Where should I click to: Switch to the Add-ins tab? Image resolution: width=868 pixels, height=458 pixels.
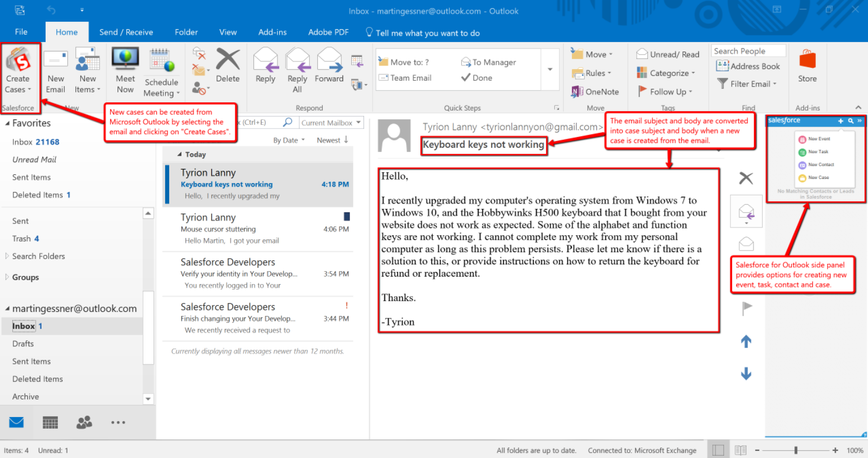coord(272,32)
